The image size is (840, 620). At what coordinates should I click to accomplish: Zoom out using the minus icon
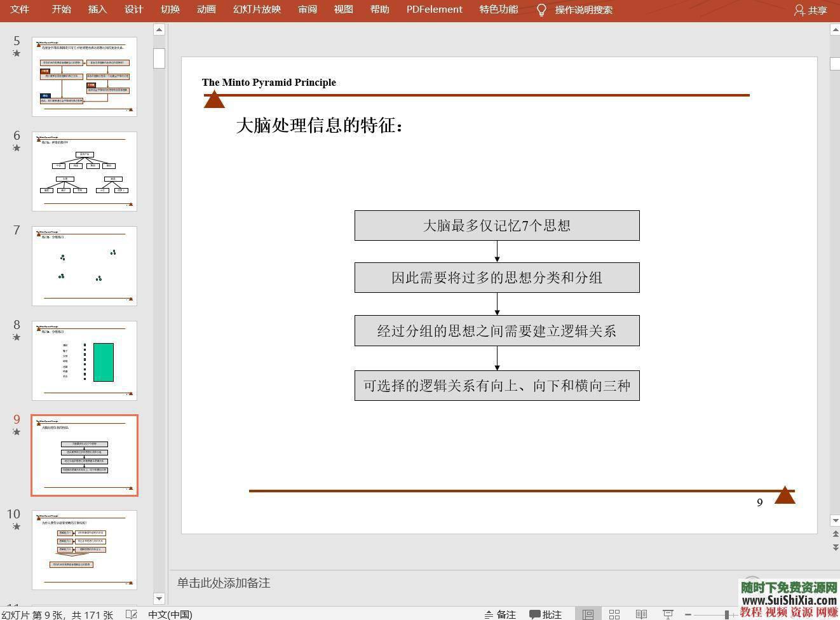tap(689, 614)
